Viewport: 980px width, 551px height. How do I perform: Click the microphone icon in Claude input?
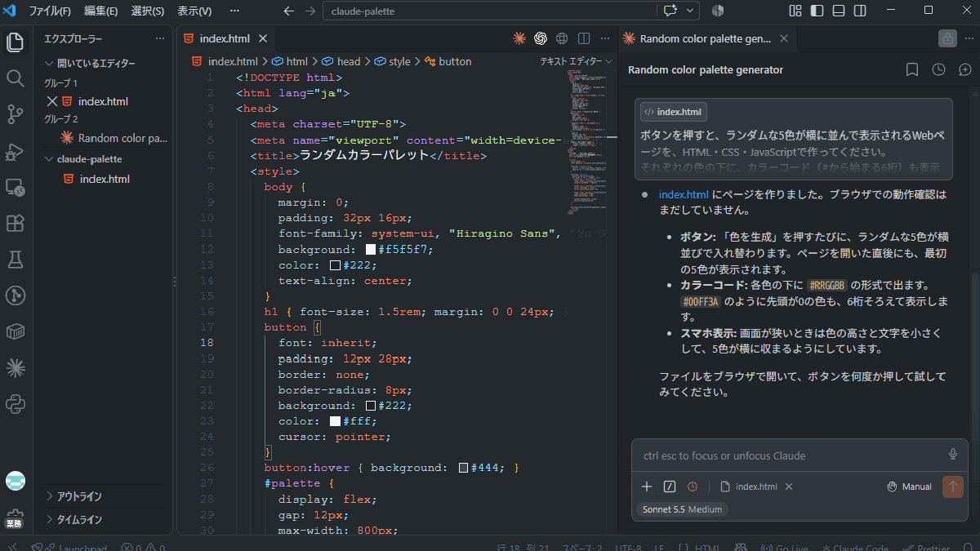click(953, 455)
